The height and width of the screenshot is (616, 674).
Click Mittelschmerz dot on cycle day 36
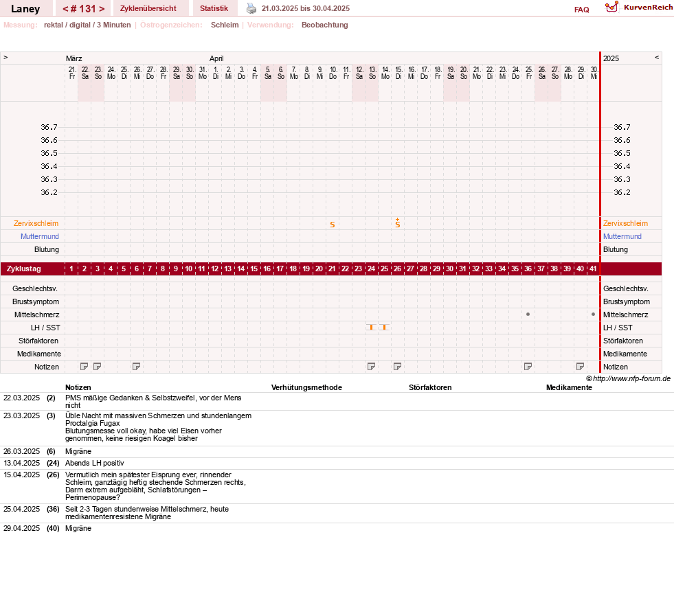(528, 315)
